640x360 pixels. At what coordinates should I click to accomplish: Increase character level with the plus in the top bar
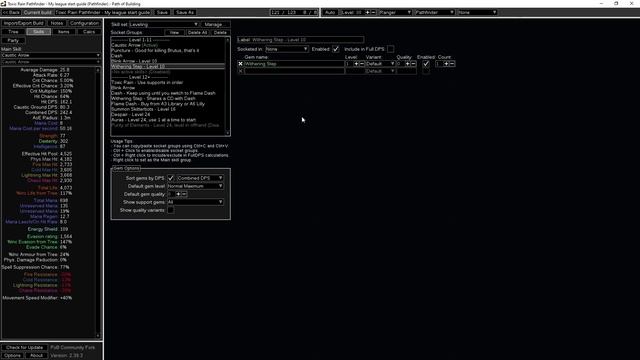[367, 13]
